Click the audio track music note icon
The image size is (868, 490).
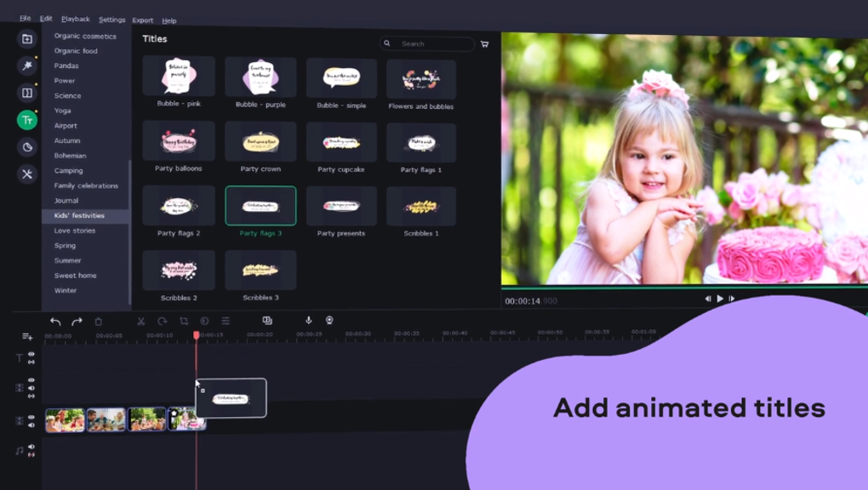20,451
